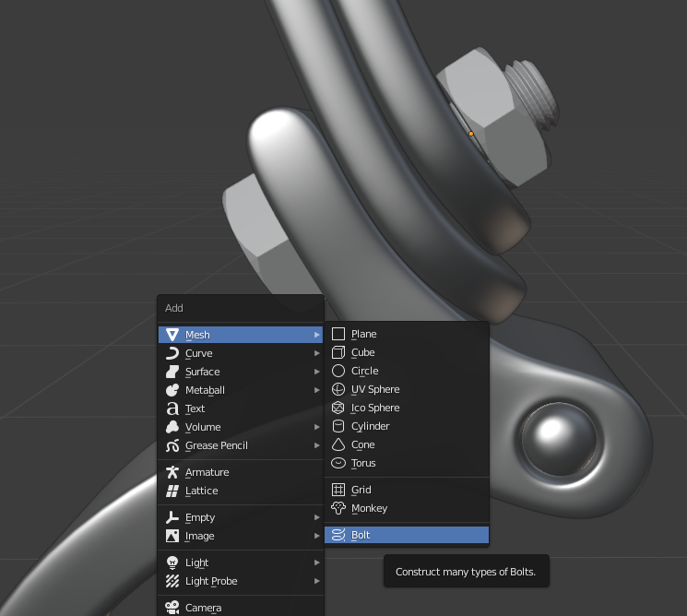The image size is (687, 616).
Task: Click the Mesh triangle icon
Action: pyautogui.click(x=172, y=335)
